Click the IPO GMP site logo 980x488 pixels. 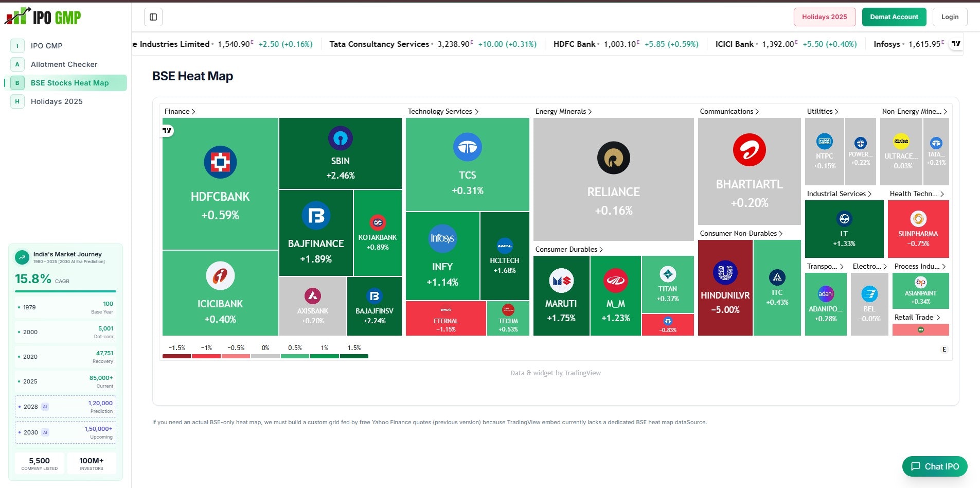pyautogui.click(x=43, y=16)
